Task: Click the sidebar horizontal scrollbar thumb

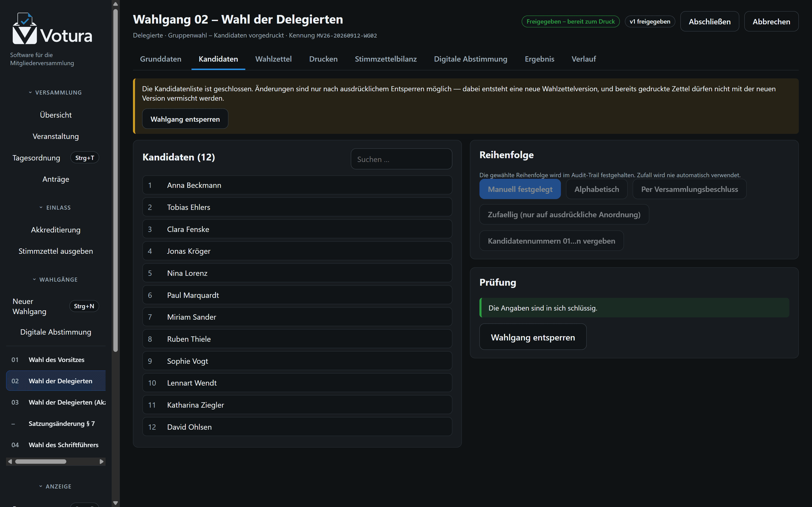Action: [x=41, y=462]
